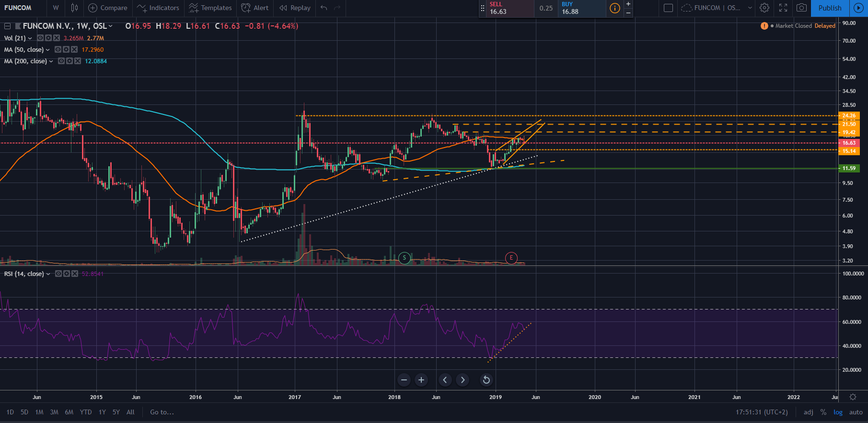
Task: Select the 6M date range
Action: coord(69,412)
